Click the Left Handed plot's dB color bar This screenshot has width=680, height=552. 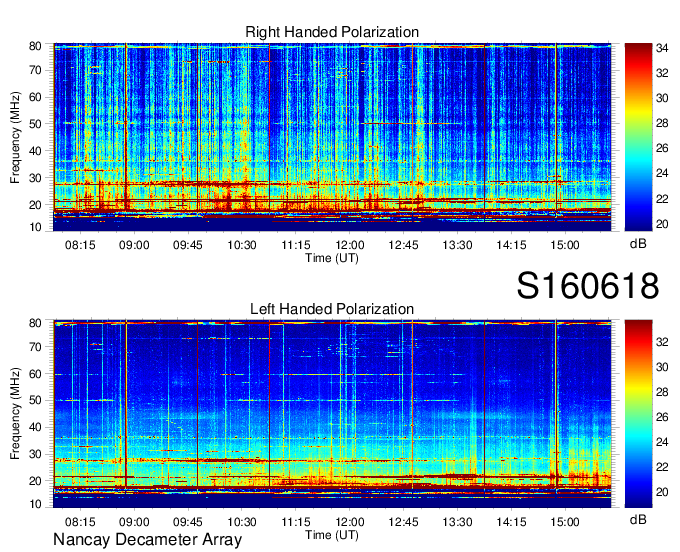(x=638, y=414)
